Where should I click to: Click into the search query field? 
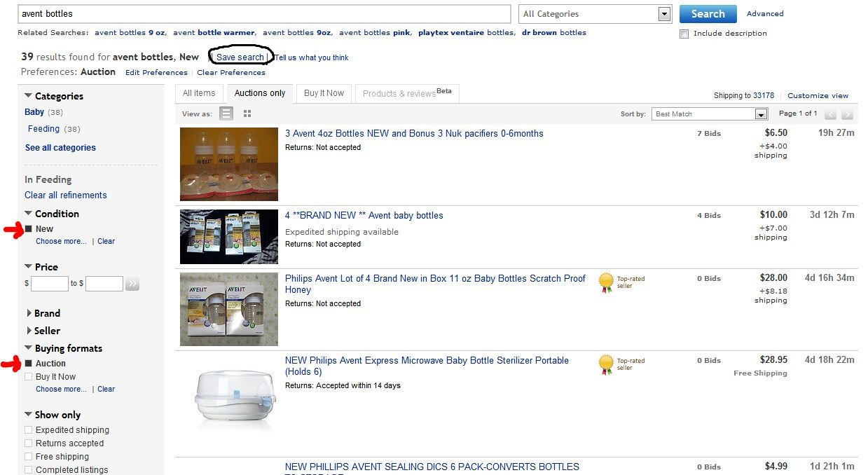point(264,14)
